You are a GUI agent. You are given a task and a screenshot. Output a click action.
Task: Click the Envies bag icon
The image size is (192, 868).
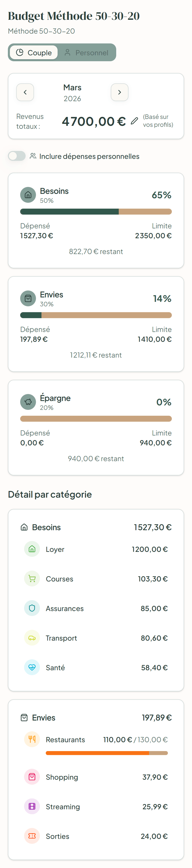(x=28, y=298)
